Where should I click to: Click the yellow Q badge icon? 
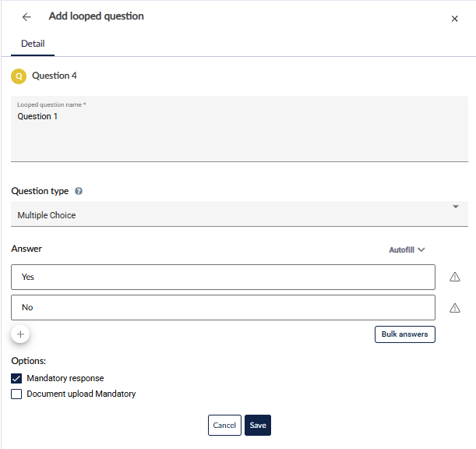pos(19,76)
